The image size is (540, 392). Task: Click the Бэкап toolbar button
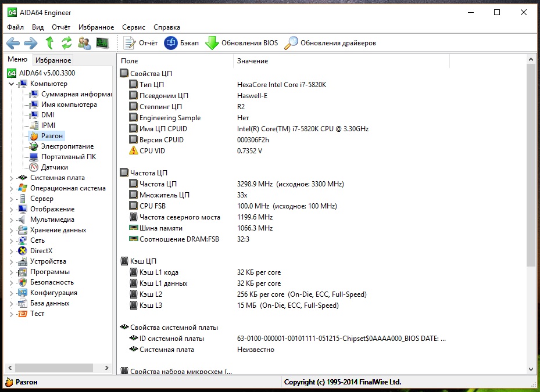(181, 43)
